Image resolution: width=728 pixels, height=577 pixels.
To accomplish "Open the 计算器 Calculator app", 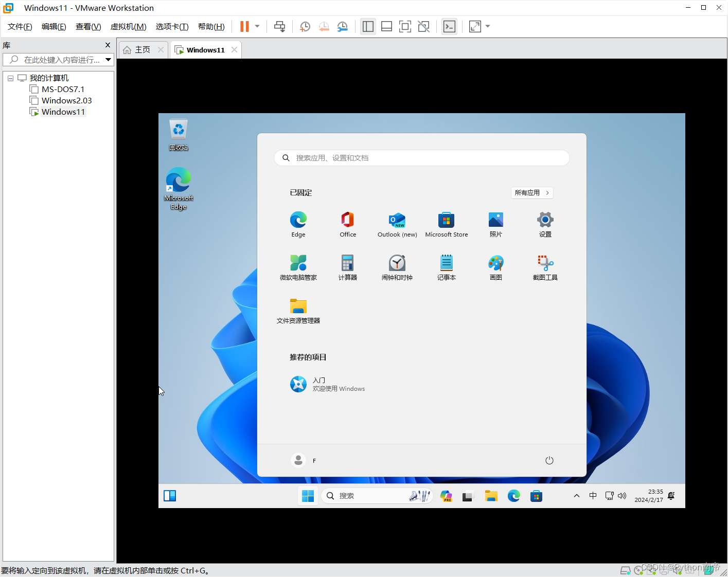I will 348,268.
